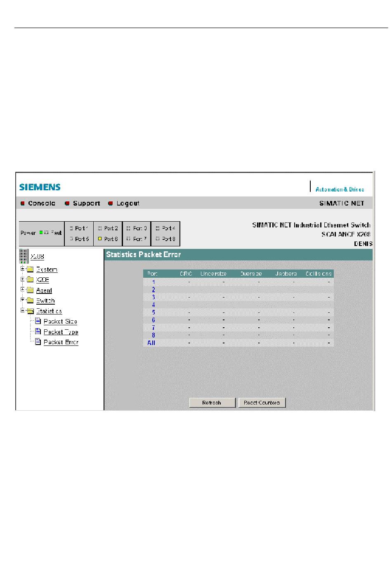
Task: Open the Support menu item
Action: pos(86,203)
